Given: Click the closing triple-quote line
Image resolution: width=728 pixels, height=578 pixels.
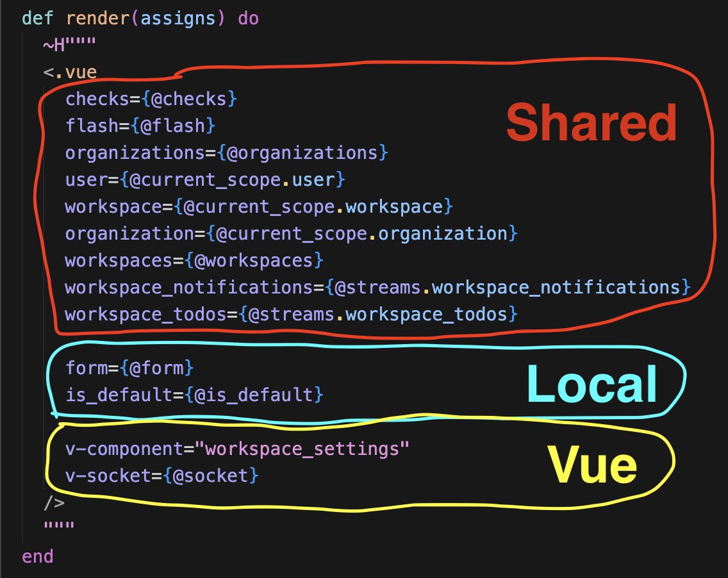Looking at the screenshot, I should 59,526.
